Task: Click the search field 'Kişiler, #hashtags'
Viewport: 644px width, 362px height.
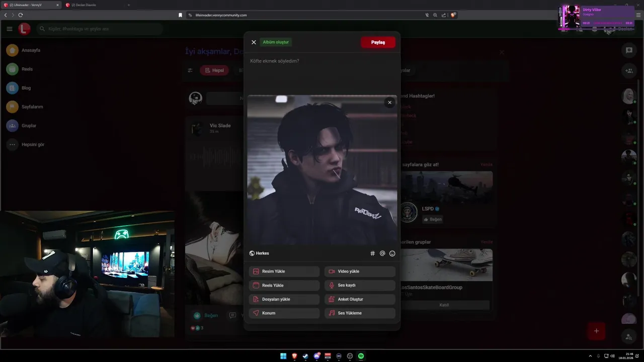Action: coord(101,29)
